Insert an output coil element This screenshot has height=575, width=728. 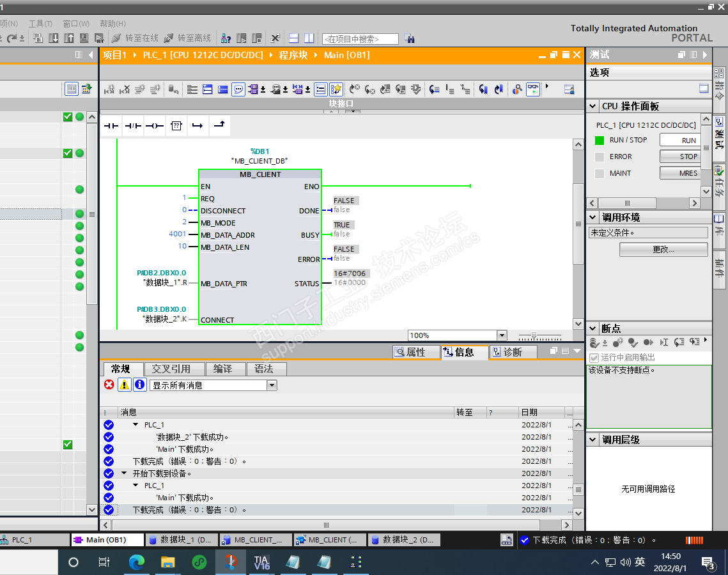154,126
